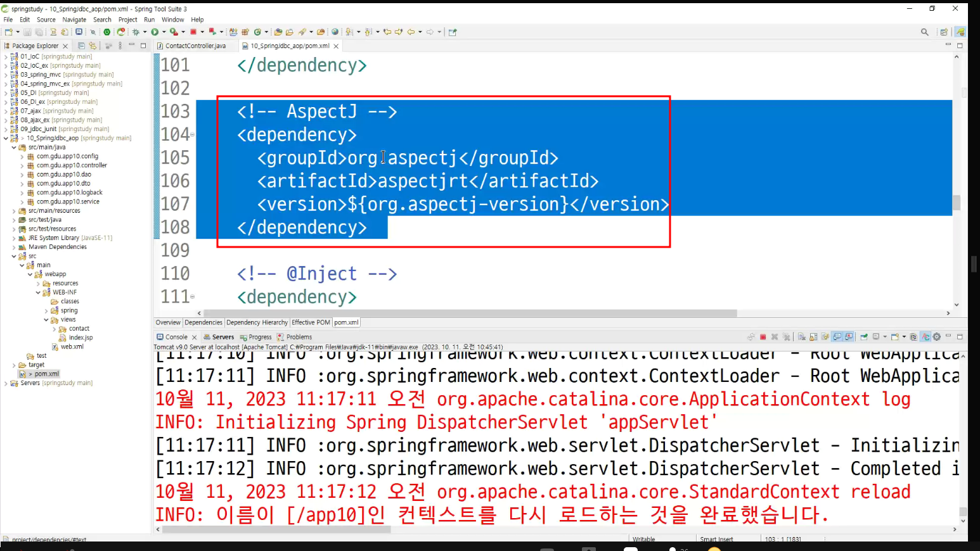The image size is (980, 551).
Task: Click the Open Console icon
Action: [x=894, y=337]
